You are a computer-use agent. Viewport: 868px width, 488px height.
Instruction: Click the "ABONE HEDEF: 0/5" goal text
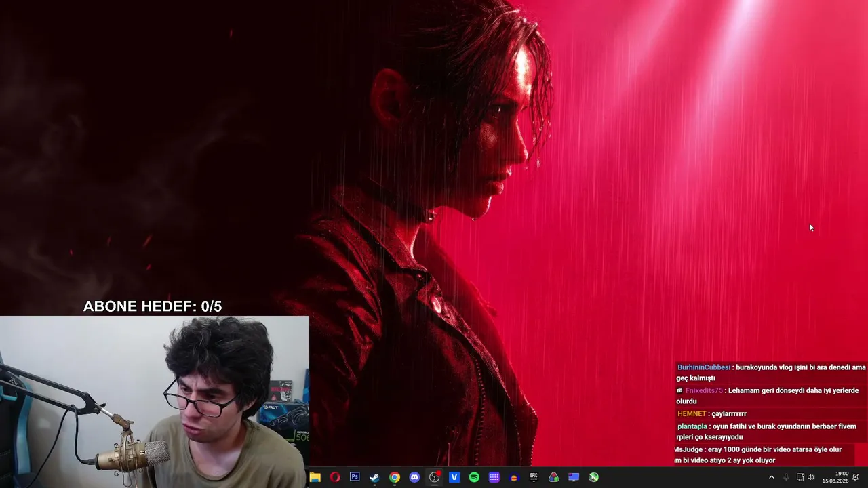coord(153,306)
